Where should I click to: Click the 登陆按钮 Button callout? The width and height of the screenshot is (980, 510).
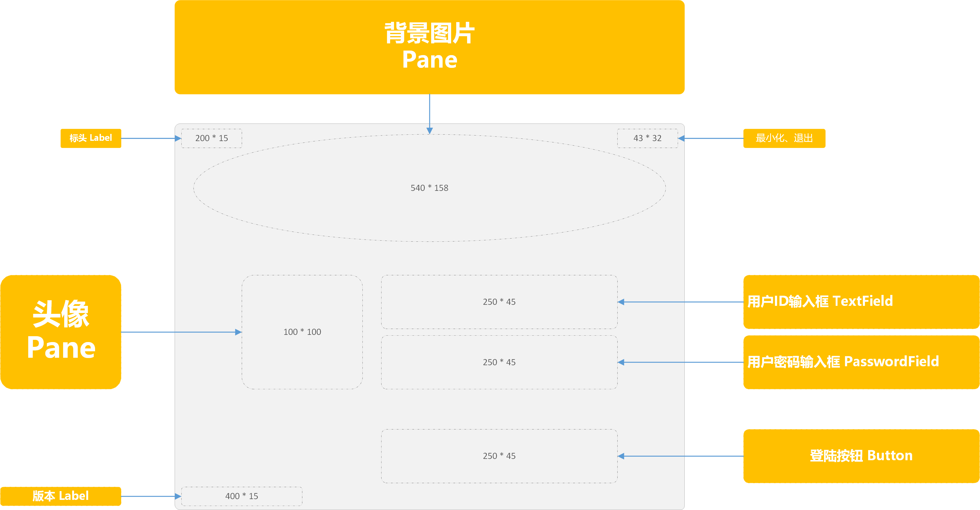860,456
